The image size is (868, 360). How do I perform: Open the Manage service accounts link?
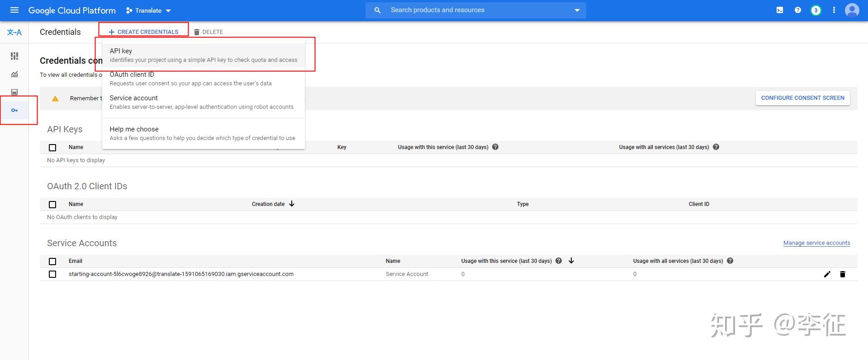(x=816, y=243)
